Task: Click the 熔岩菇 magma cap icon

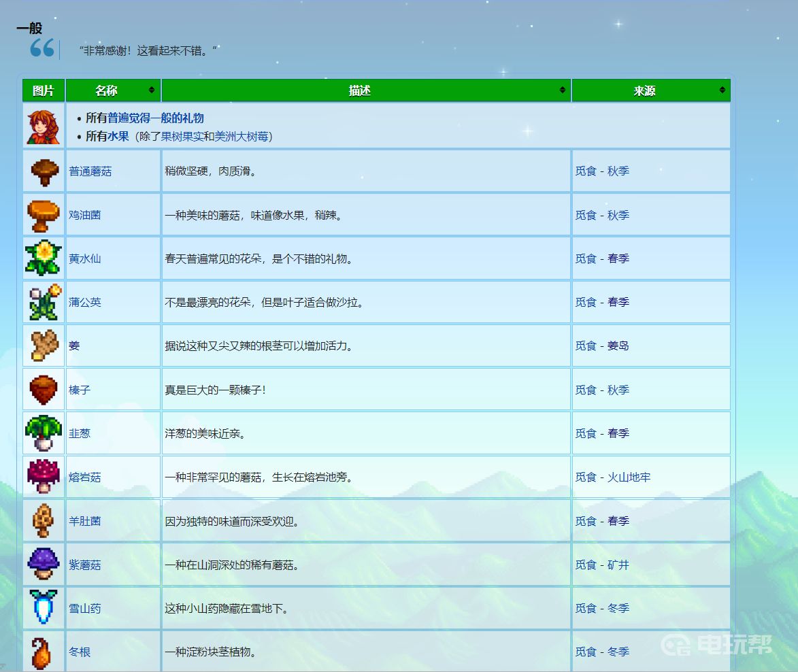Action: click(x=44, y=477)
